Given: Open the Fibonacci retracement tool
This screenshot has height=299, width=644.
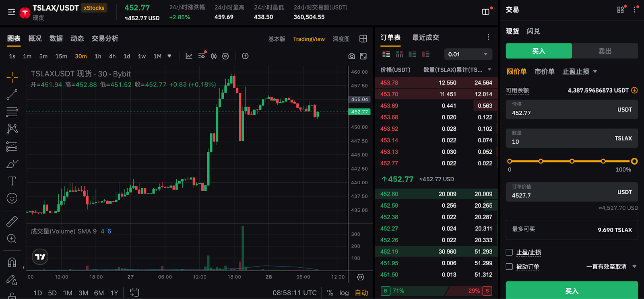Looking at the screenshot, I should 12,111.
